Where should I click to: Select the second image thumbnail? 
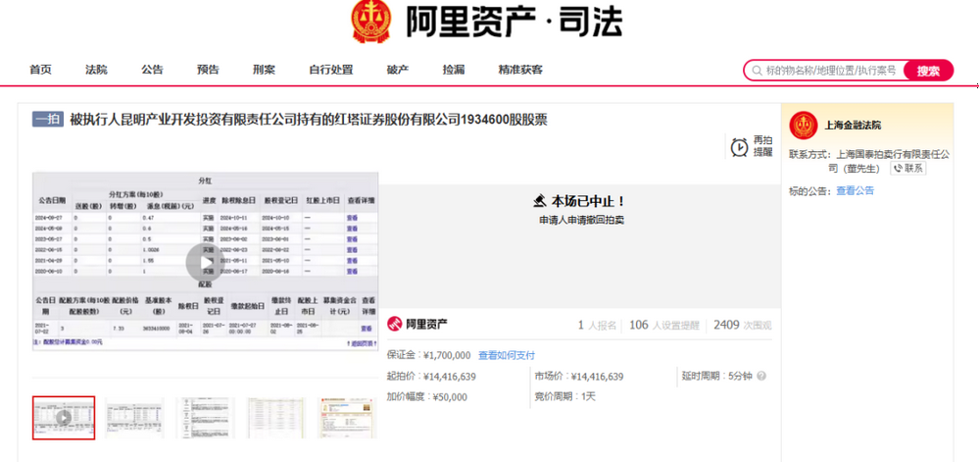(x=134, y=417)
